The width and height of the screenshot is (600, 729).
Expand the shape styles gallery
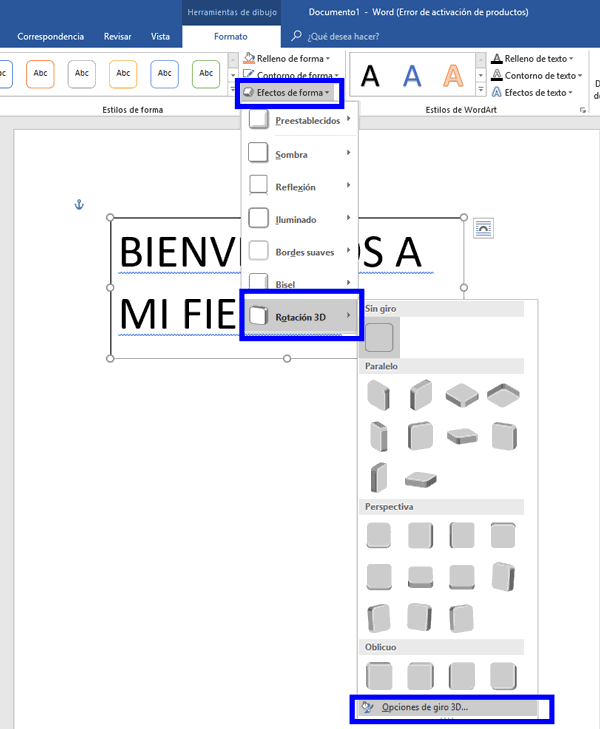click(233, 90)
